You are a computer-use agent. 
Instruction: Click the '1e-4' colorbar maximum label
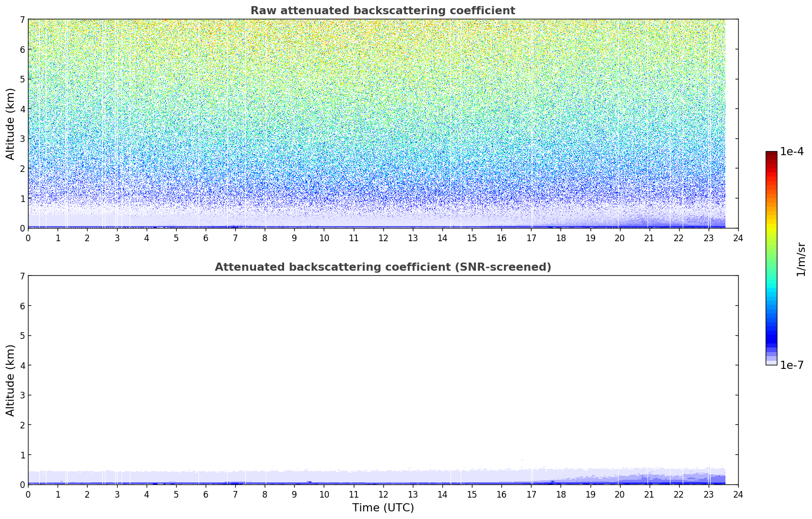pyautogui.click(x=792, y=152)
